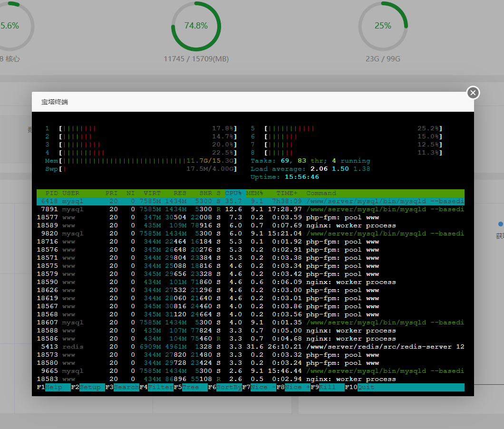Close the 宝塔终端 terminal dialog
Viewport: 504px width, 429px height.
tap(473, 93)
